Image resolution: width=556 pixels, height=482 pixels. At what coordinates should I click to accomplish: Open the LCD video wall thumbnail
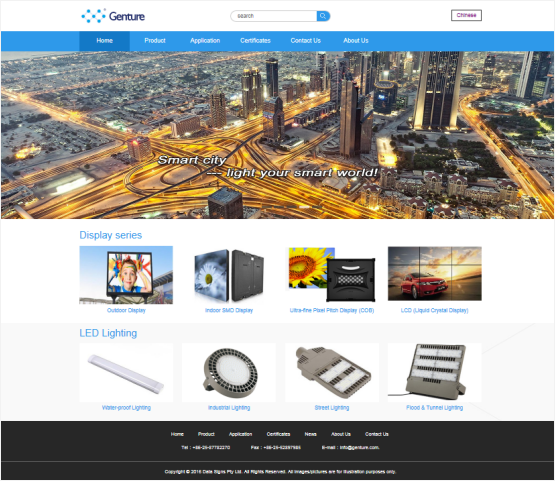pyautogui.click(x=435, y=274)
